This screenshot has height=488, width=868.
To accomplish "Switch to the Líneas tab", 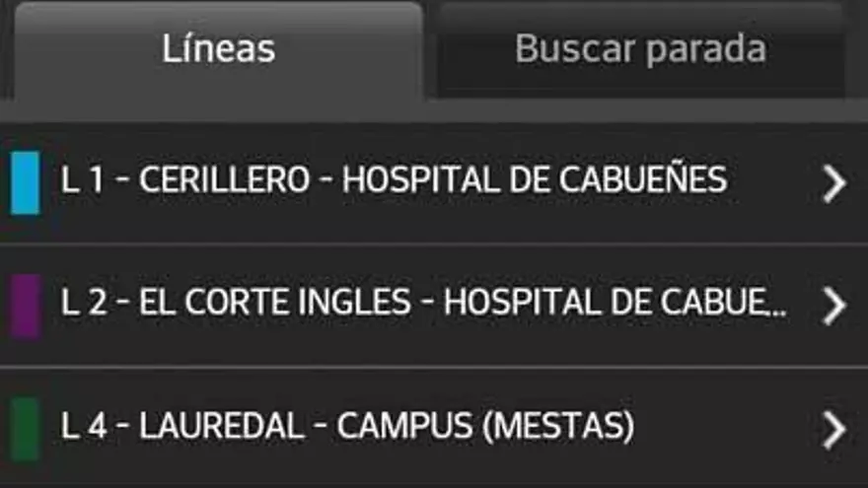I will 218,49.
